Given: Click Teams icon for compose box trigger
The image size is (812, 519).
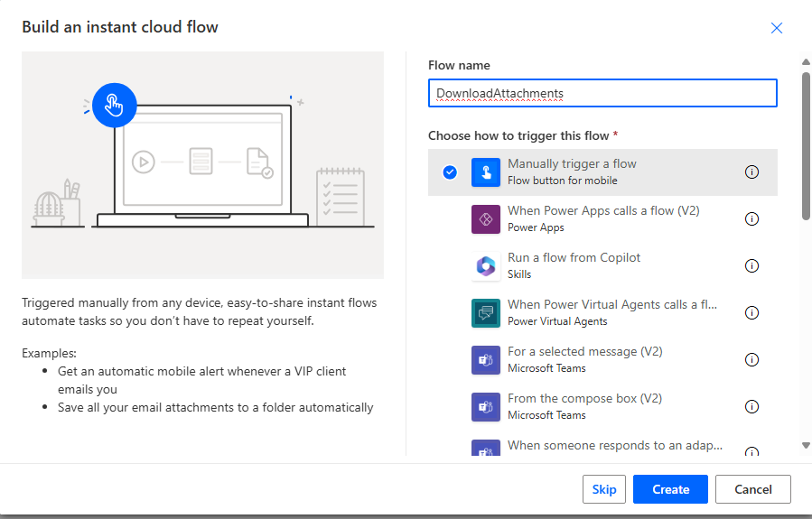Looking at the screenshot, I should (486, 407).
